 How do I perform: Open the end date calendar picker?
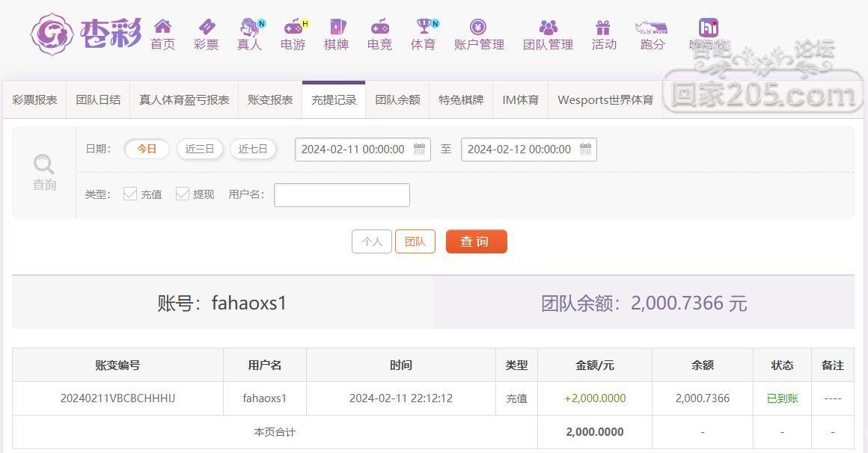coord(585,149)
